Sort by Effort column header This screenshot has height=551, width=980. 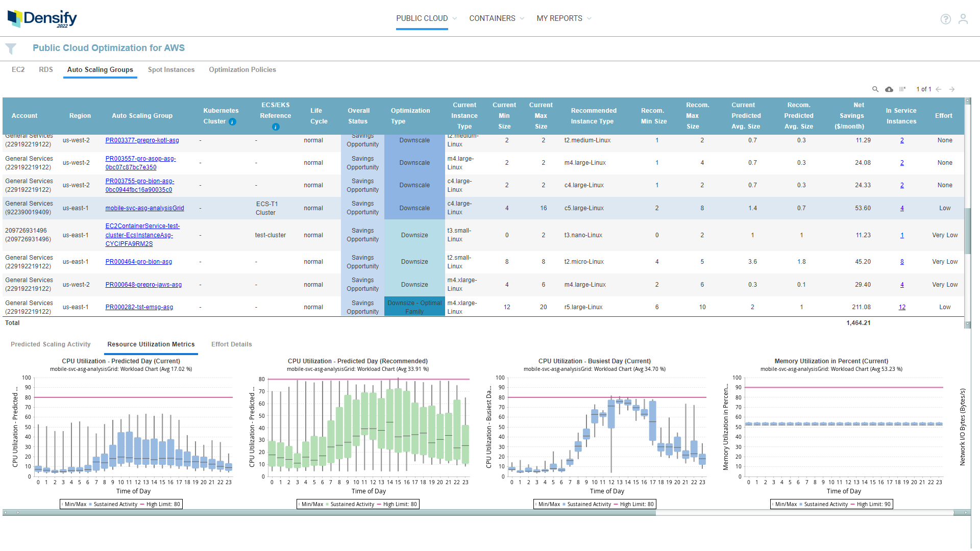pos(943,116)
